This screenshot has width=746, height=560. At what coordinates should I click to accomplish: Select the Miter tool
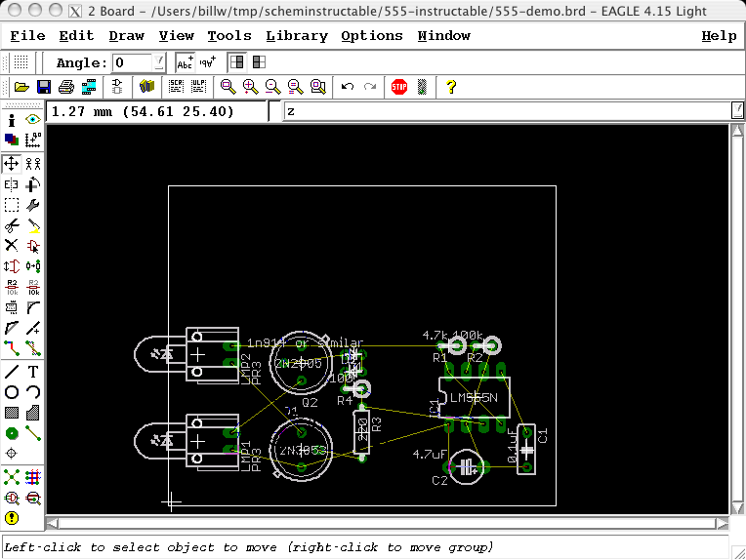pyautogui.click(x=33, y=308)
